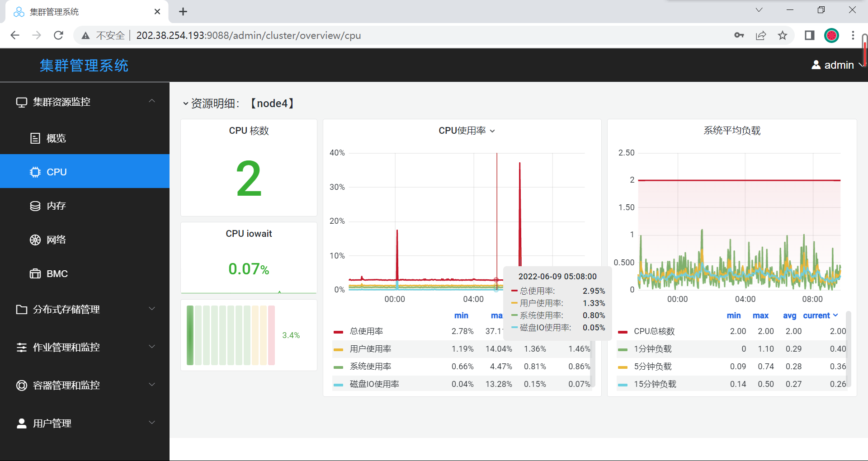Toggle the browser side panel icon
Image resolution: width=868 pixels, height=461 pixels.
(809, 35)
